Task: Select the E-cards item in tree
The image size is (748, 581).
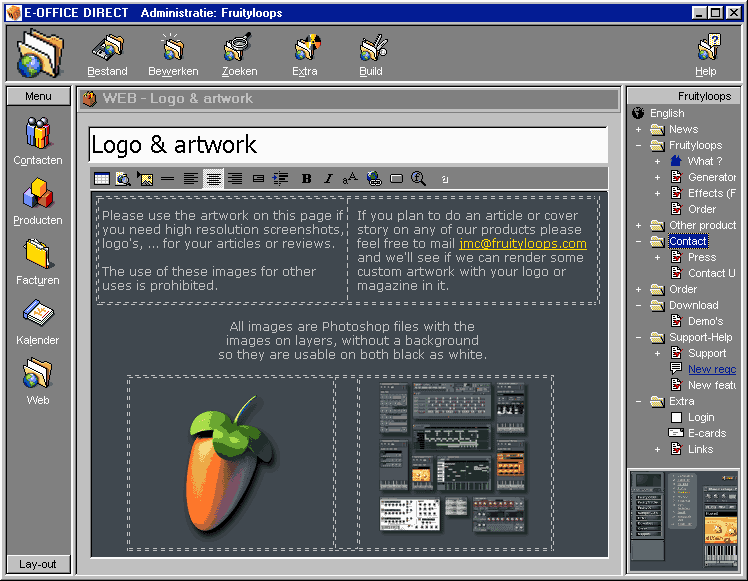Action: pos(706,433)
